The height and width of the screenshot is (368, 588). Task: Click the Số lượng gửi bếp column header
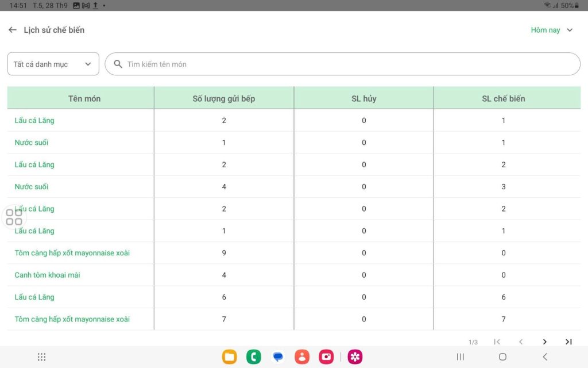tap(223, 98)
